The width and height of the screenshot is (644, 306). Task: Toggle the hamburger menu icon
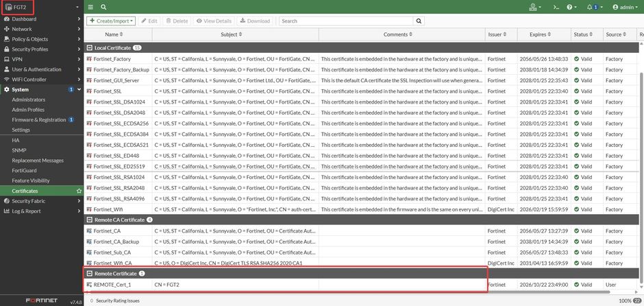(90, 7)
